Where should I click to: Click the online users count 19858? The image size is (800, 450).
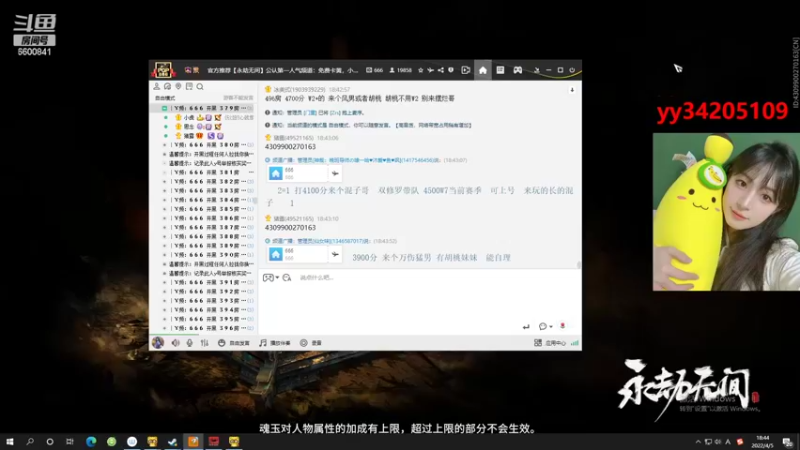point(401,70)
